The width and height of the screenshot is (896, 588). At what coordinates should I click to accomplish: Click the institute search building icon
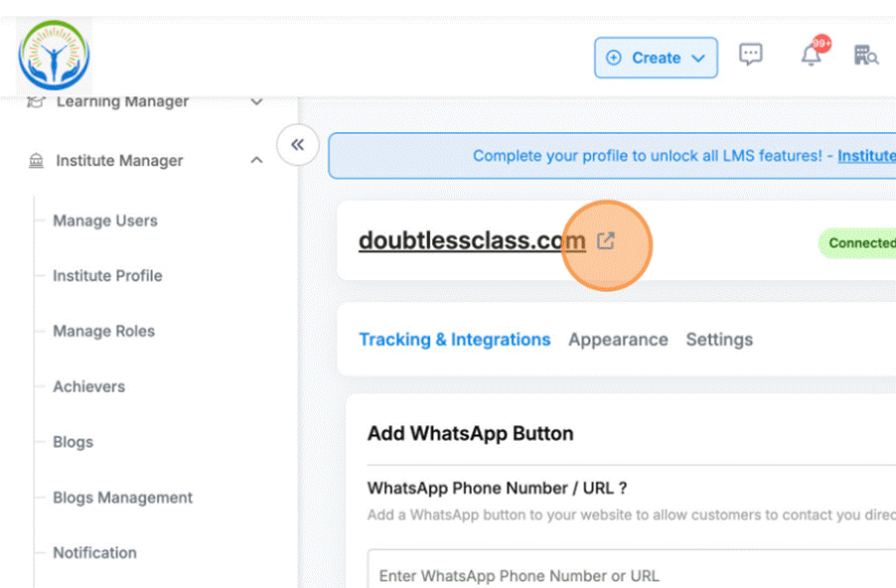tap(866, 56)
